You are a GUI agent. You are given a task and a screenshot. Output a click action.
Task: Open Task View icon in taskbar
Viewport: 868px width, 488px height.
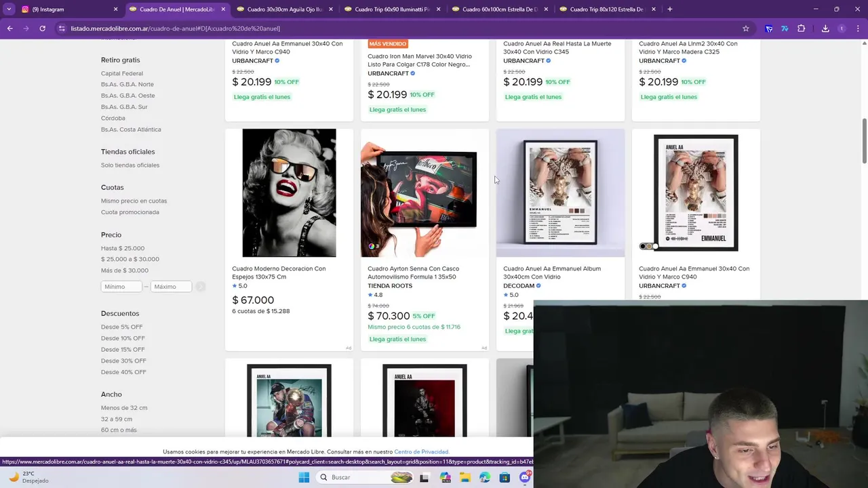click(x=424, y=477)
